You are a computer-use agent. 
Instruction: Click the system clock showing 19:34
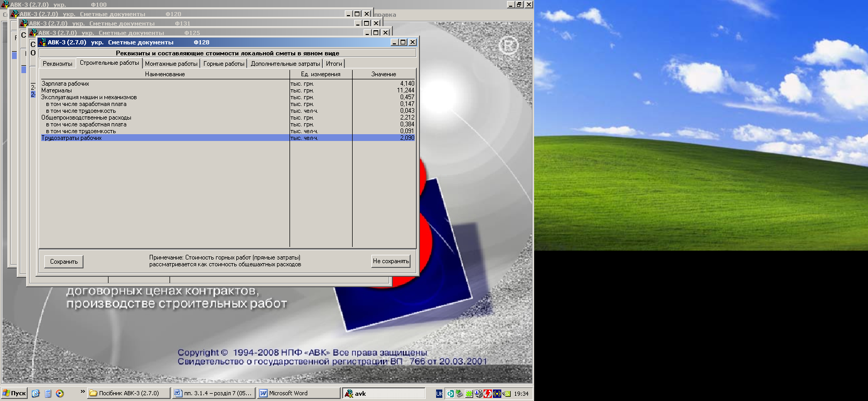tap(521, 394)
